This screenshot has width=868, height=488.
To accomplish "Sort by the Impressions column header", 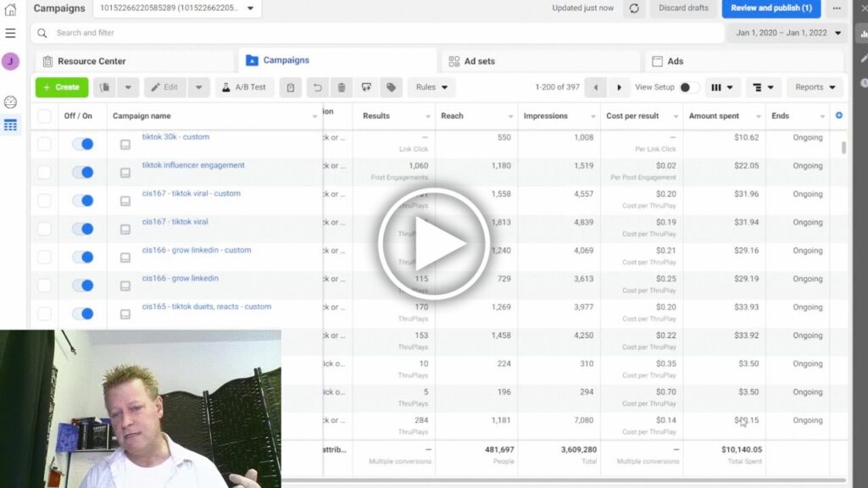I will coord(545,116).
